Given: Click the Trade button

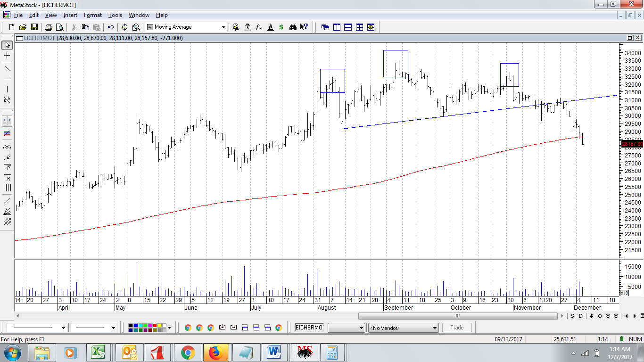Looking at the screenshot, I should [x=457, y=328].
